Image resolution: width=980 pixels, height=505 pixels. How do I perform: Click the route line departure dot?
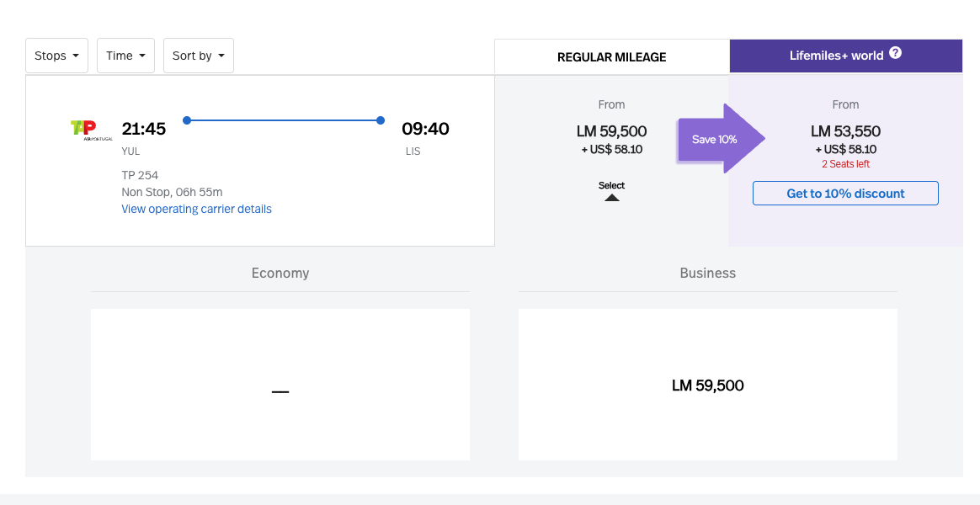click(x=187, y=120)
